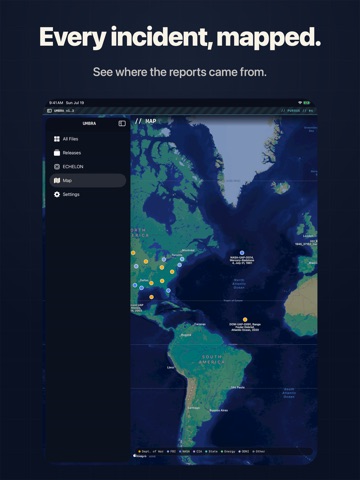Click the ECHELON square icon

point(57,166)
